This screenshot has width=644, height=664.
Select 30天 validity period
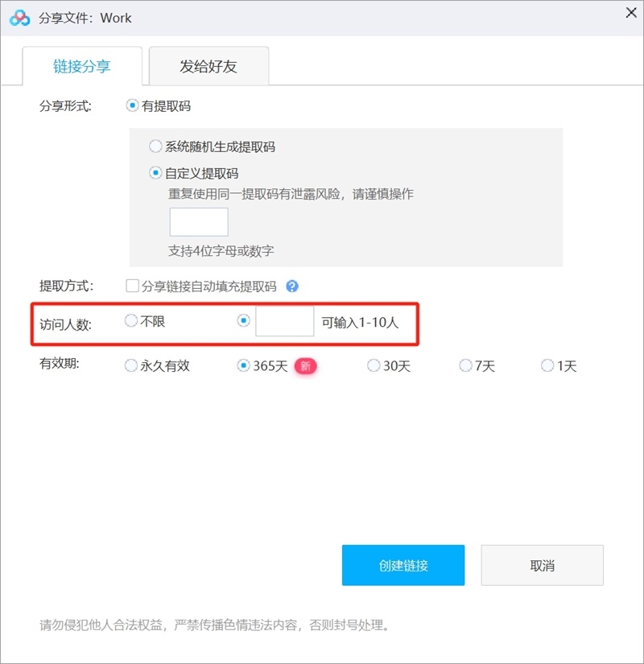tap(373, 365)
